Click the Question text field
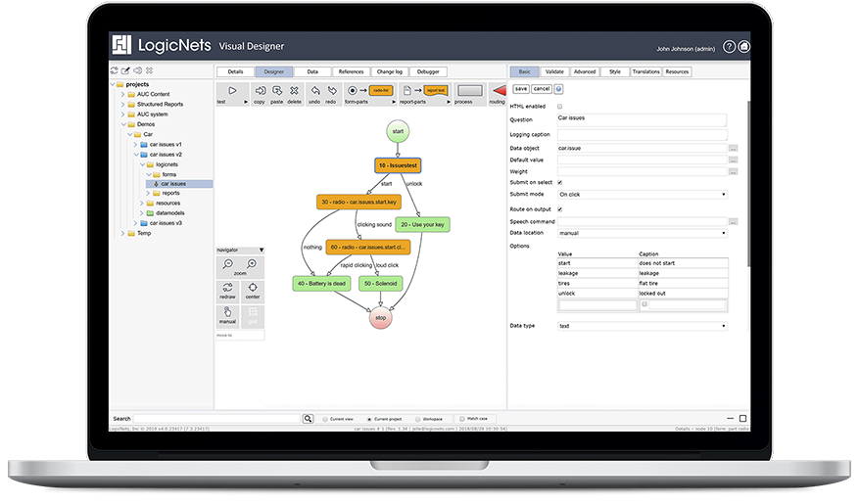 click(x=642, y=119)
